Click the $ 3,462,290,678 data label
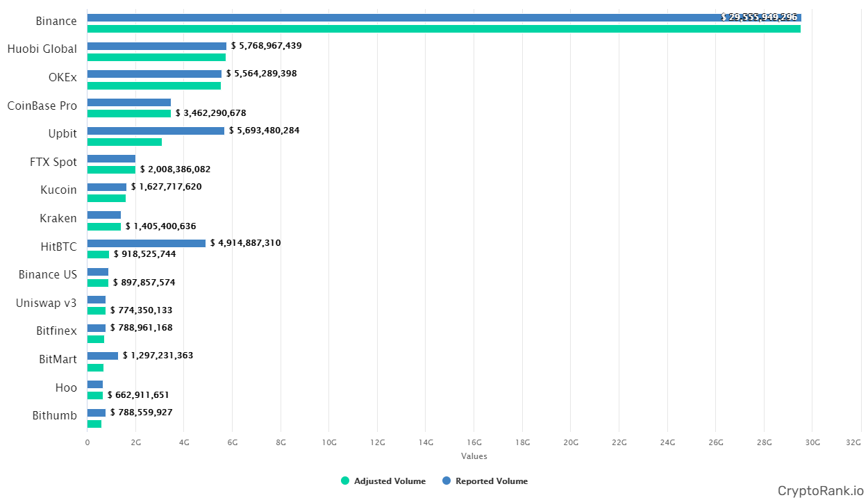The image size is (868, 500). (211, 113)
